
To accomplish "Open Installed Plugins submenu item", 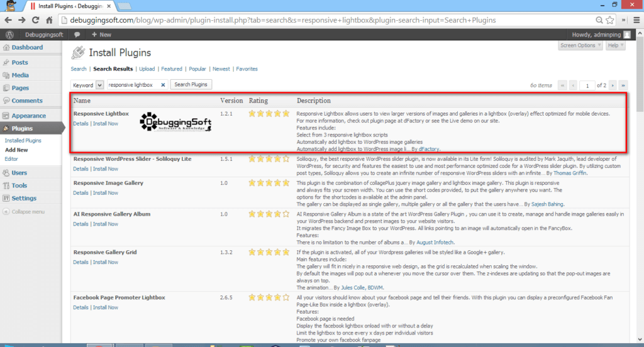I will pos(23,140).
